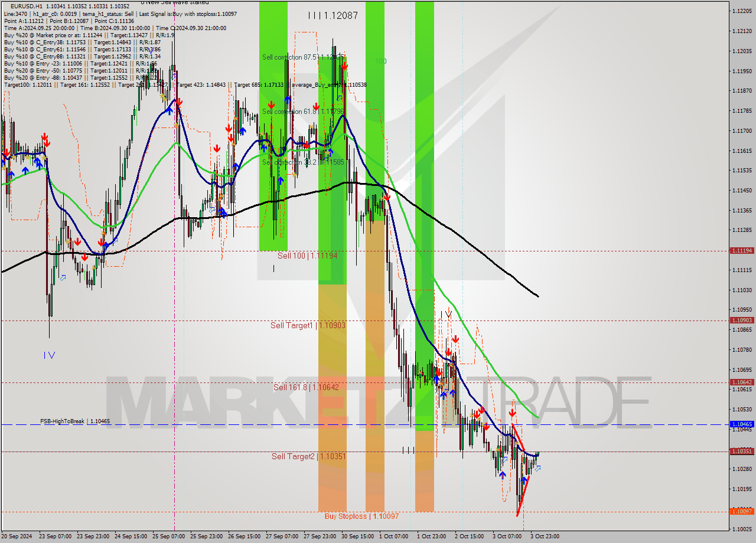Click the '20 Sep 2024' date on time axis
The height and width of the screenshot is (543, 756).
pyautogui.click(x=17, y=537)
